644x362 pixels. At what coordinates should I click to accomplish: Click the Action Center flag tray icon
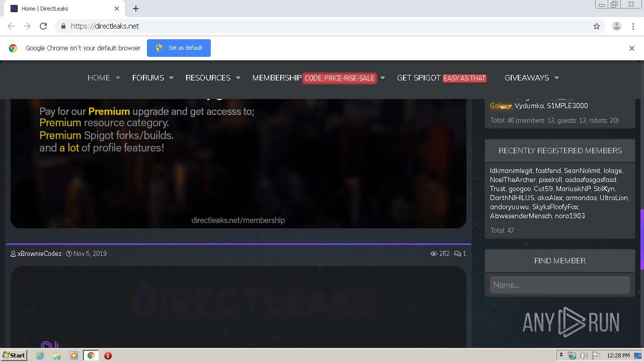[x=596, y=355]
